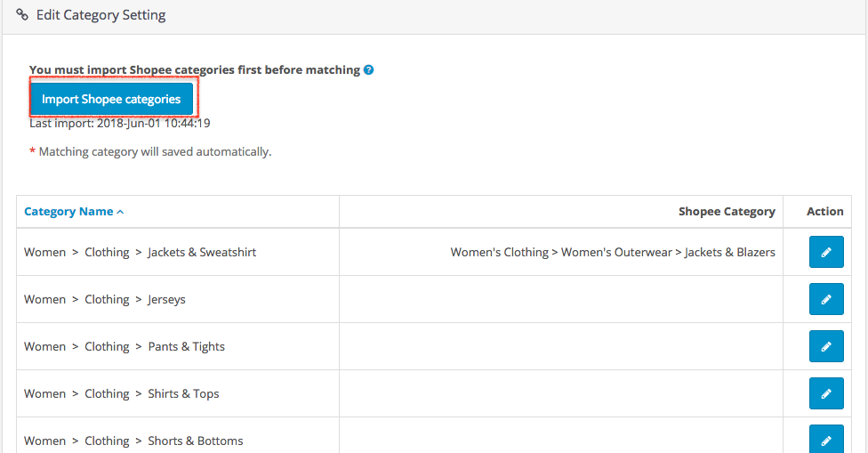Click the Edit Category Setting panel heading
Image resolution: width=868 pixels, height=453 pixels.
(x=100, y=15)
